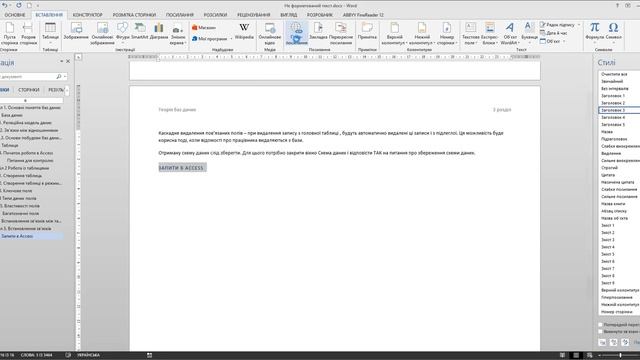Insert a picture with Зображення
The image size is (640, 360).
[76, 31]
